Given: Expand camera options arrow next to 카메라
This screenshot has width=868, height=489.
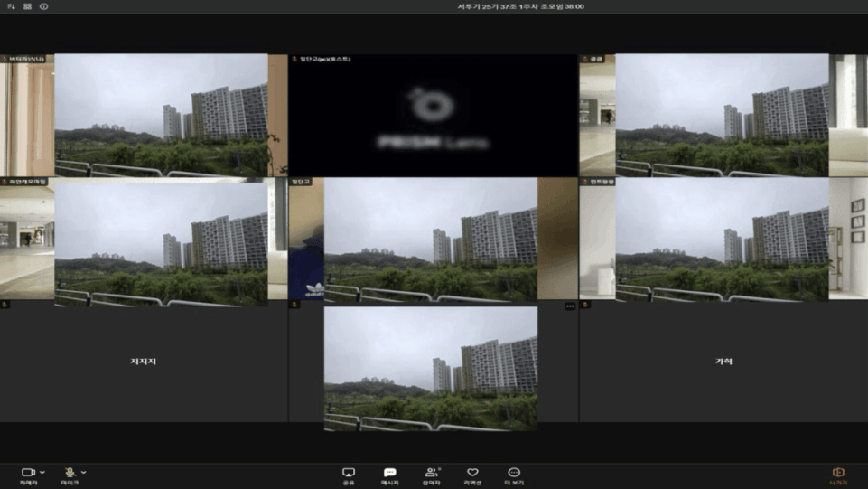Looking at the screenshot, I should click(42, 473).
